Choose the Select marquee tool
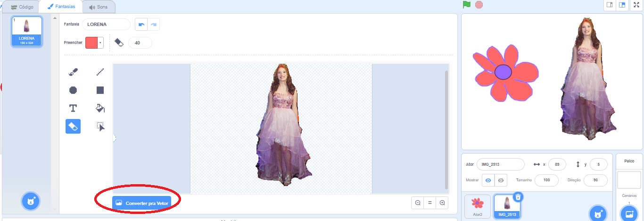644x221 pixels. pyautogui.click(x=100, y=126)
